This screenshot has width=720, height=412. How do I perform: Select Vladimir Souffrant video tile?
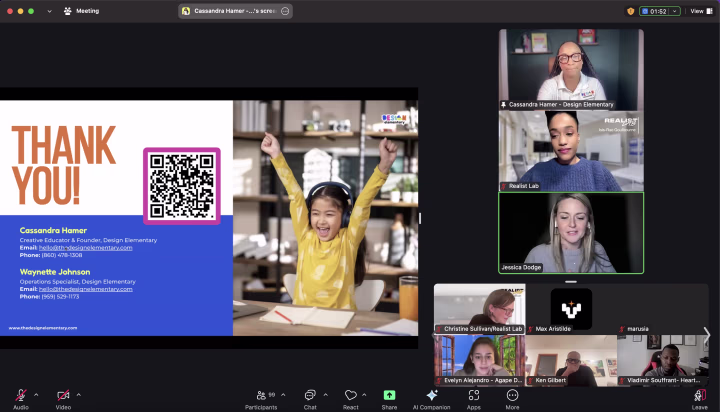click(x=663, y=360)
